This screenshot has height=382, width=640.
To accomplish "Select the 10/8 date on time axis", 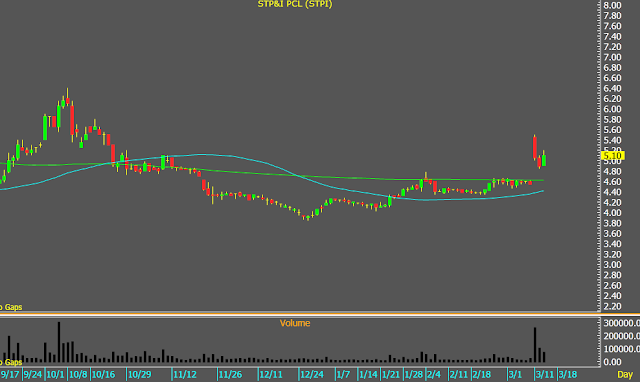I will 78,375.
